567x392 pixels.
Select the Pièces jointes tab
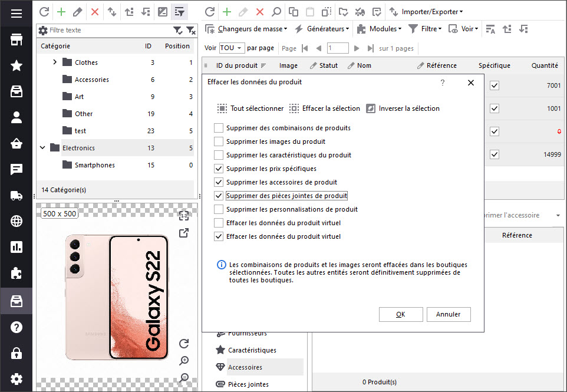click(x=248, y=384)
